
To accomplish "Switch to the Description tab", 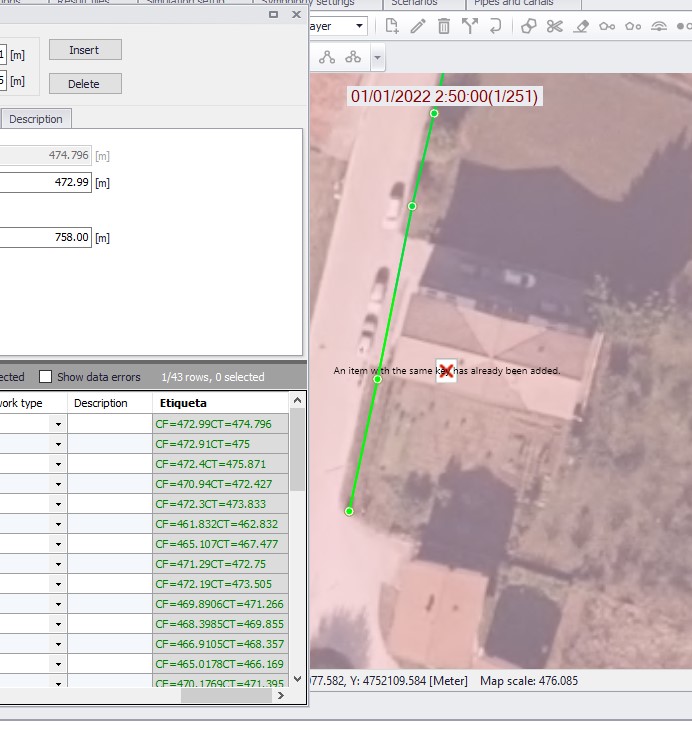I will pos(36,119).
